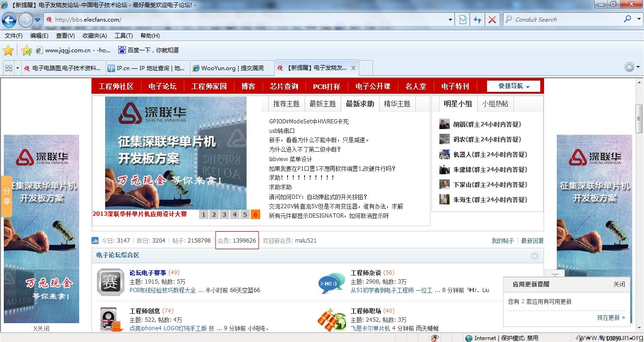
Task: Click slide number 3 on banner
Action: tap(224, 214)
